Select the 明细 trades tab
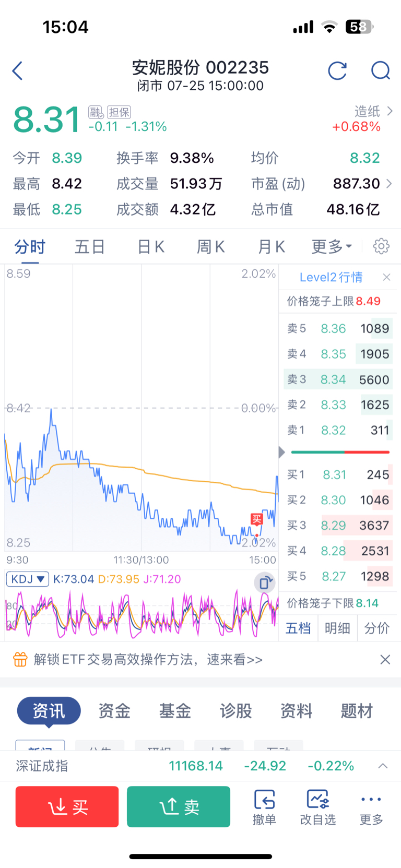Viewport: 401px width, 868px height. pos(337,628)
